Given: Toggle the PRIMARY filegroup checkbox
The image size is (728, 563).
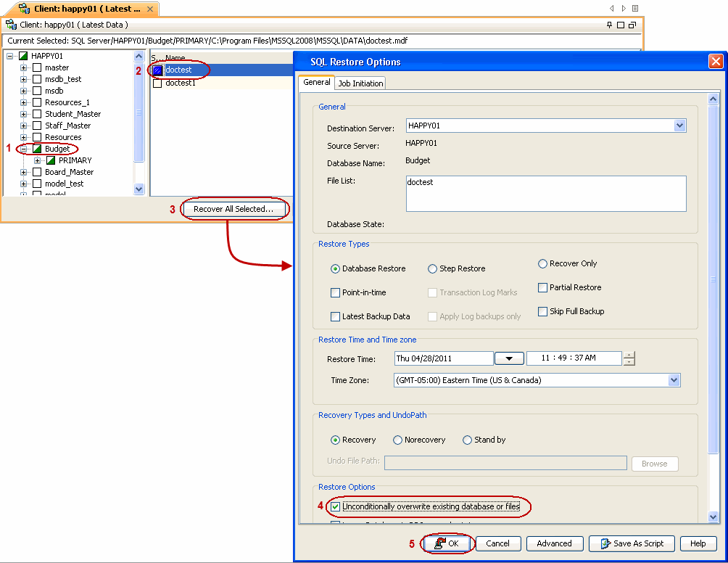Looking at the screenshot, I should tap(51, 161).
